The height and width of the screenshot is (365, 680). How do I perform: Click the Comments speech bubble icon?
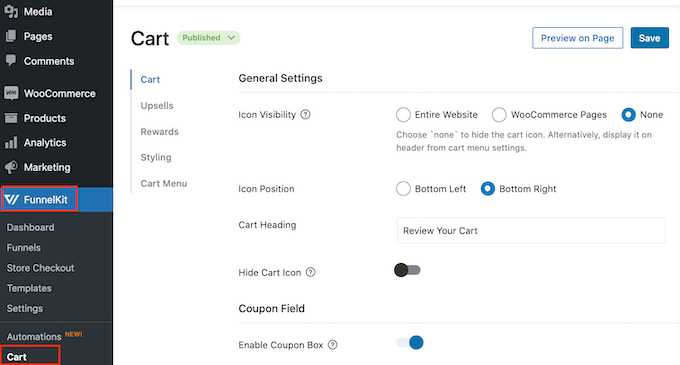tap(11, 61)
